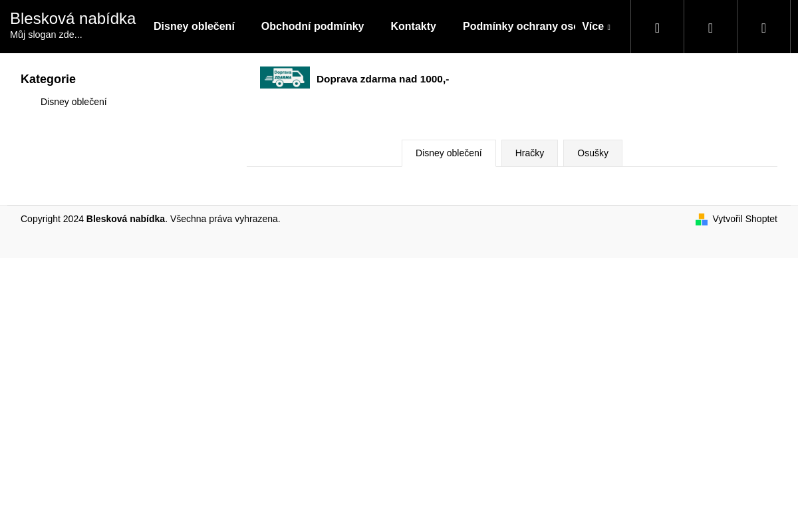Click the Můj slogan zde... tagline
The image size is (798, 532).
point(46,35)
